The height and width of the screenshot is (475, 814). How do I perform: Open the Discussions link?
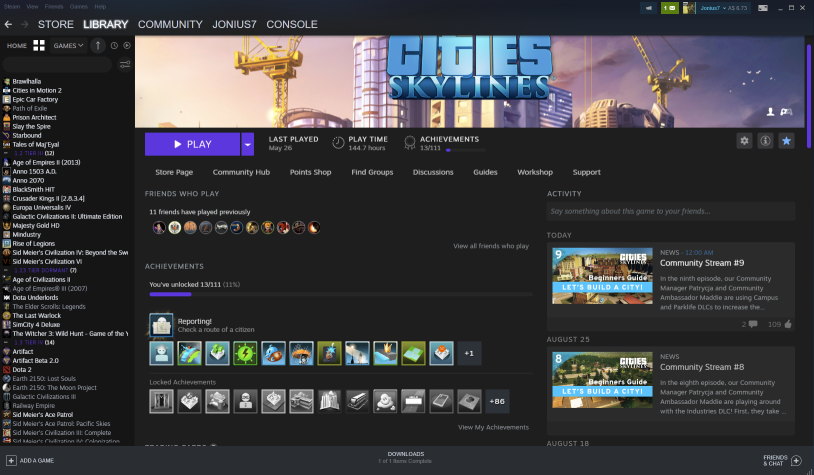(x=433, y=172)
